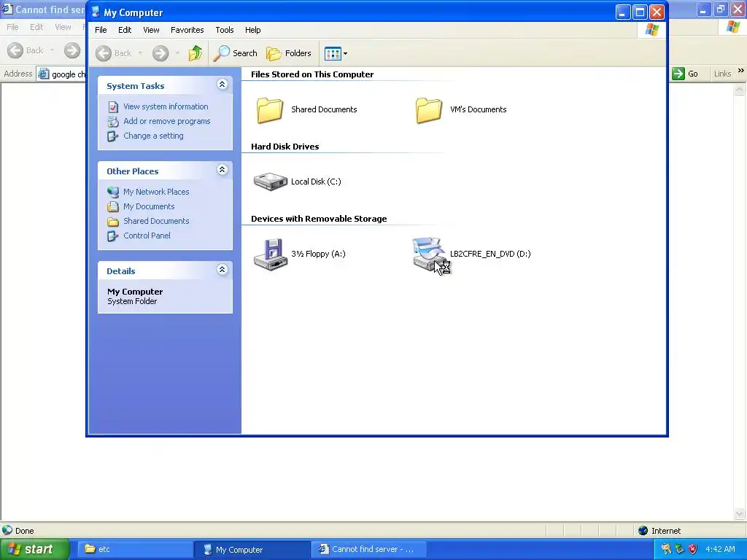Collapse the System Tasks panel
747x560 pixels.
pyautogui.click(x=222, y=85)
